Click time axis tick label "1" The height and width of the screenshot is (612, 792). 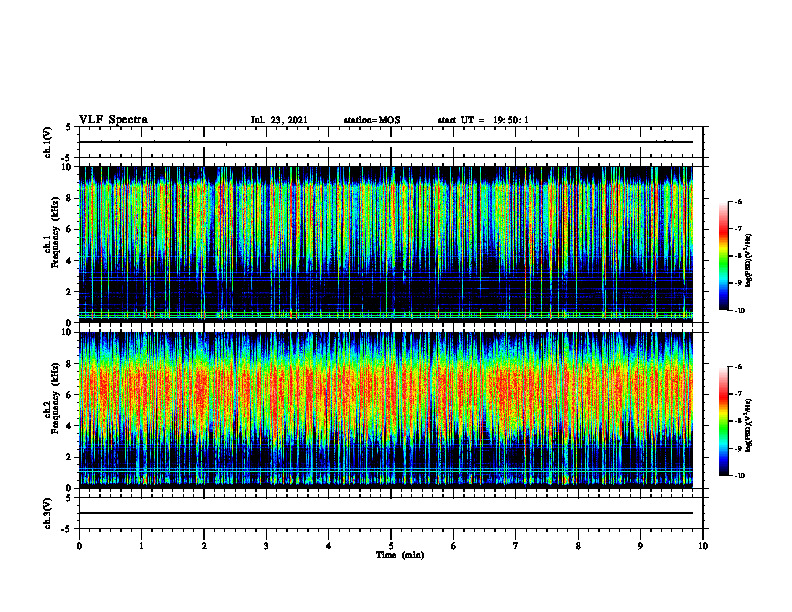(x=141, y=546)
